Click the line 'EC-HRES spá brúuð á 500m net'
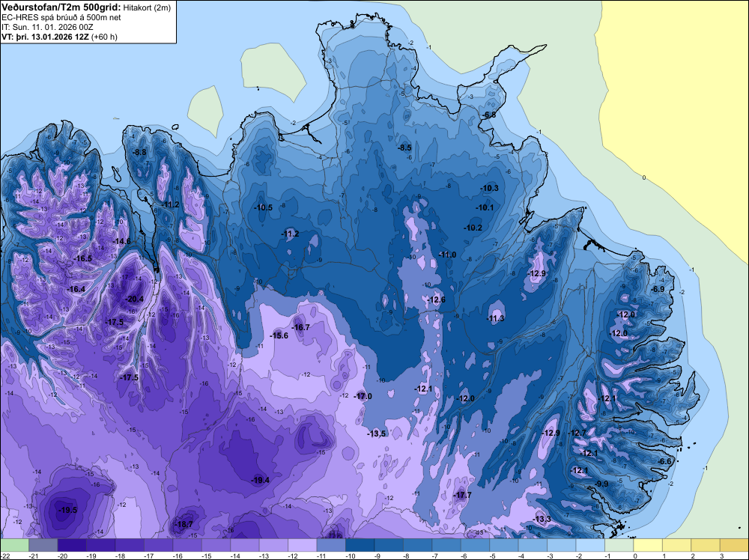749x560 pixels. point(61,17)
